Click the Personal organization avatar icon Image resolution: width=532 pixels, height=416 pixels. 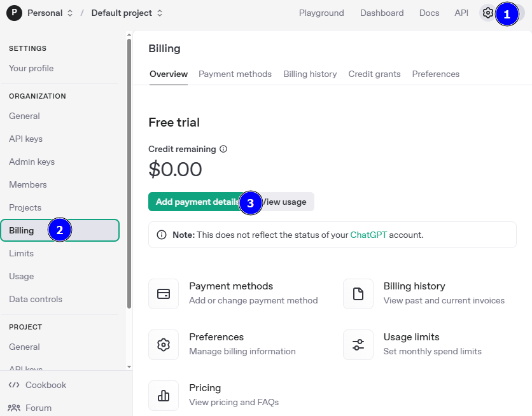click(x=14, y=13)
